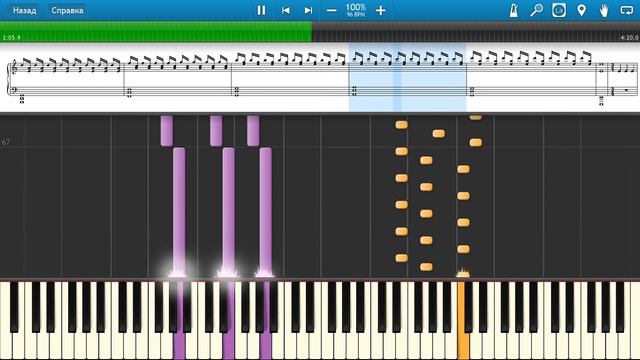The height and width of the screenshot is (360, 640).
Task: Toggle the loop repeat icon
Action: tap(627, 10)
